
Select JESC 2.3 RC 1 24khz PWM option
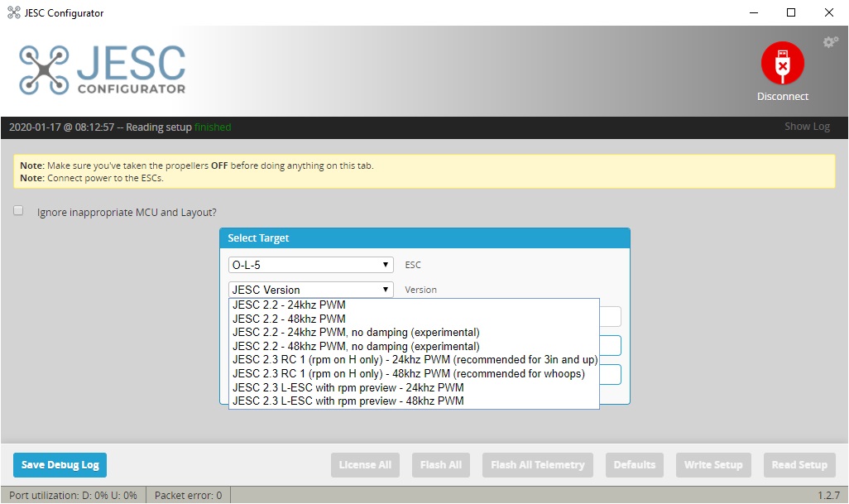(x=414, y=360)
